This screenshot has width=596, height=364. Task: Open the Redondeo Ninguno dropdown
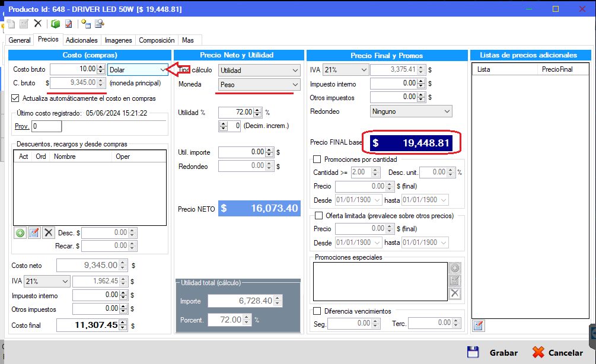pos(447,111)
